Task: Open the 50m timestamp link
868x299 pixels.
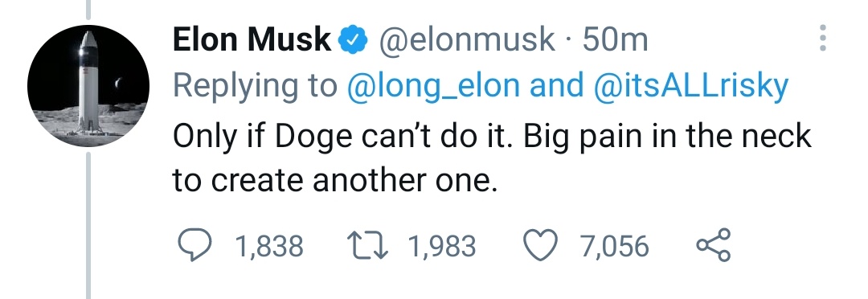Action: pos(615,40)
